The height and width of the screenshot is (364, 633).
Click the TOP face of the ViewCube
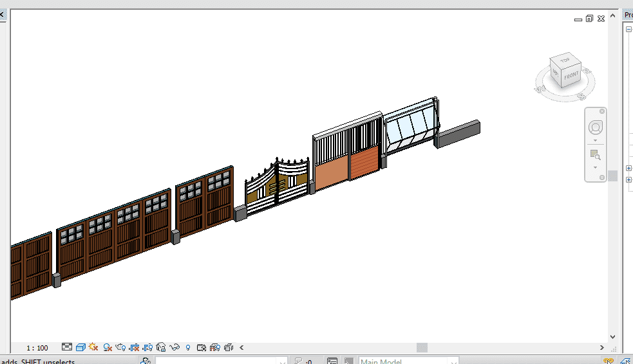point(565,60)
